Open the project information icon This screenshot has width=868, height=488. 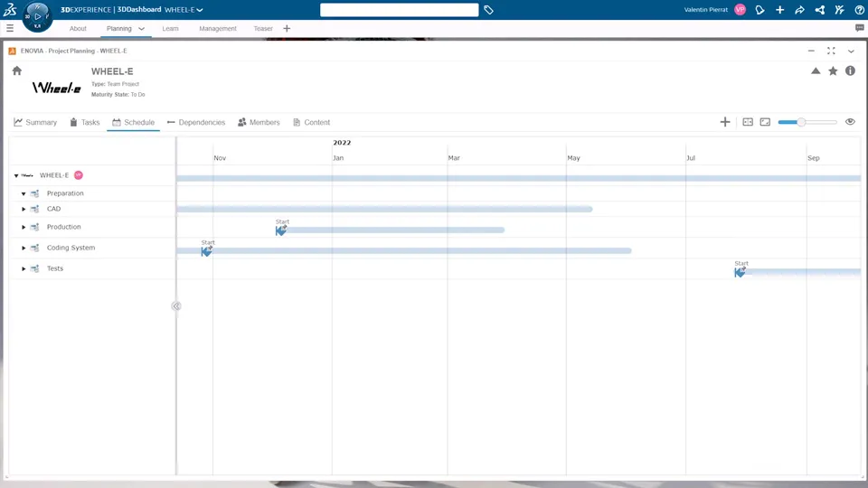point(850,70)
